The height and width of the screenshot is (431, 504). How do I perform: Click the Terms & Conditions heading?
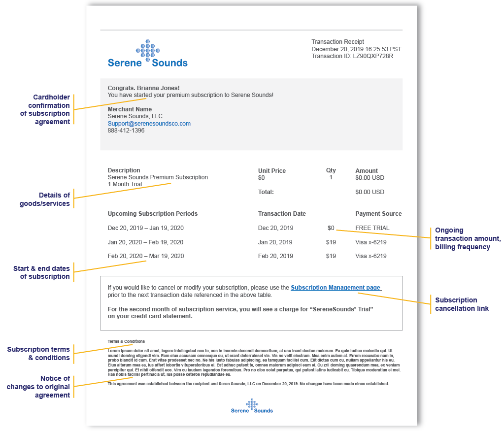126,341
